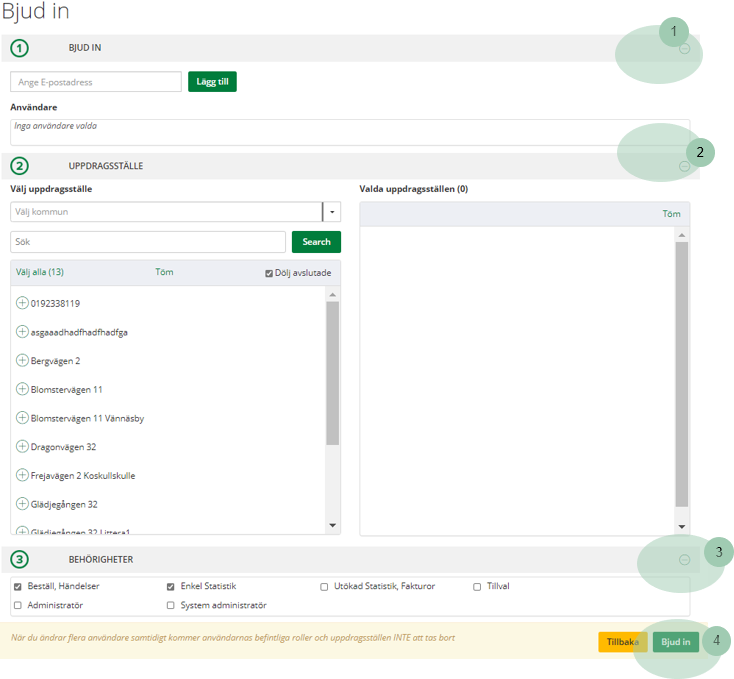Image resolution: width=734 pixels, height=679 pixels.
Task: Focus the Ange E-postadress field
Action: tap(96, 82)
